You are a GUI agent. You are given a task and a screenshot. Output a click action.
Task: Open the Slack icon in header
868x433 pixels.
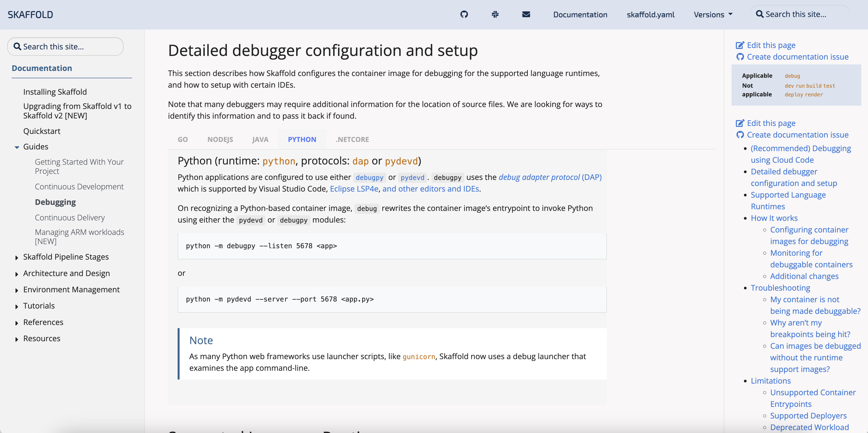495,14
